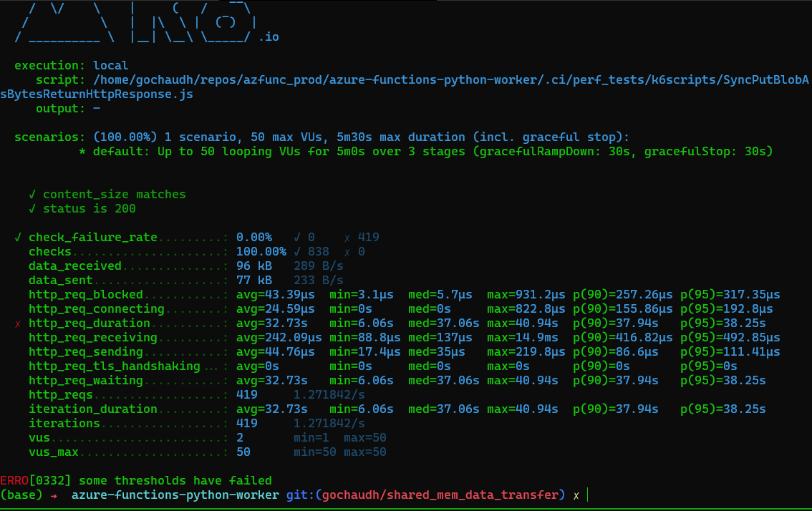The image size is (812, 511).
Task: Click 'p(90)=37.94s' in iteration_duration row
Action: point(616,409)
